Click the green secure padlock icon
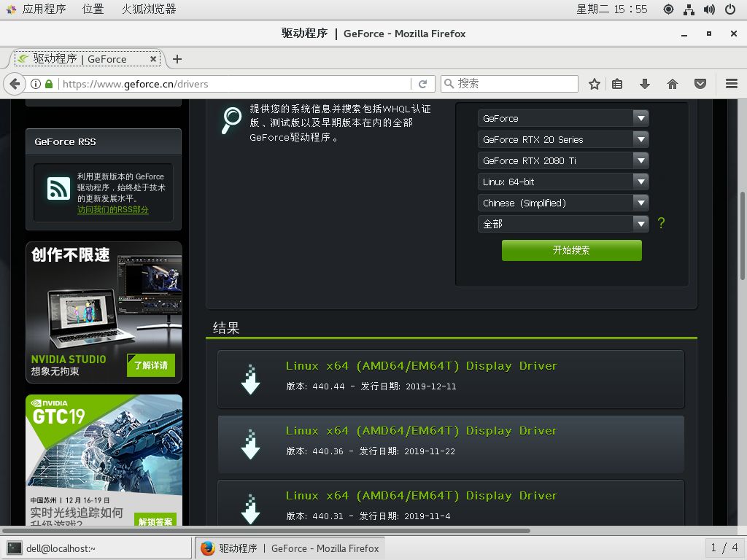Image resolution: width=747 pixels, height=560 pixels. (x=49, y=85)
